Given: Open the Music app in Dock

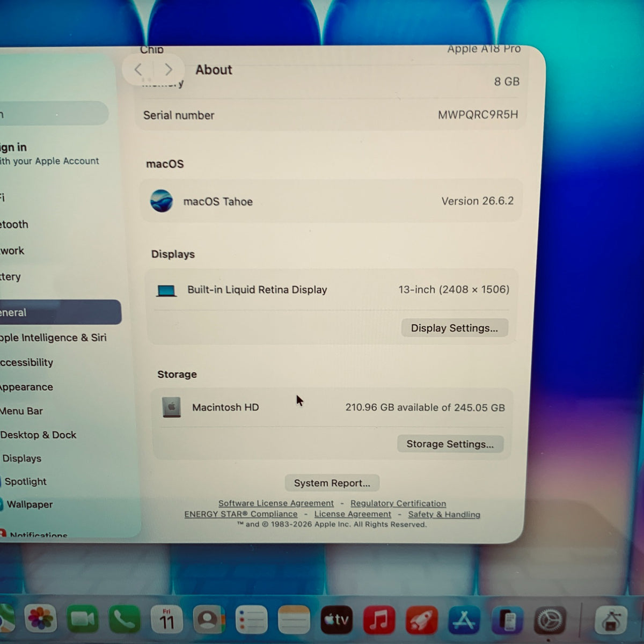Looking at the screenshot, I should [379, 620].
